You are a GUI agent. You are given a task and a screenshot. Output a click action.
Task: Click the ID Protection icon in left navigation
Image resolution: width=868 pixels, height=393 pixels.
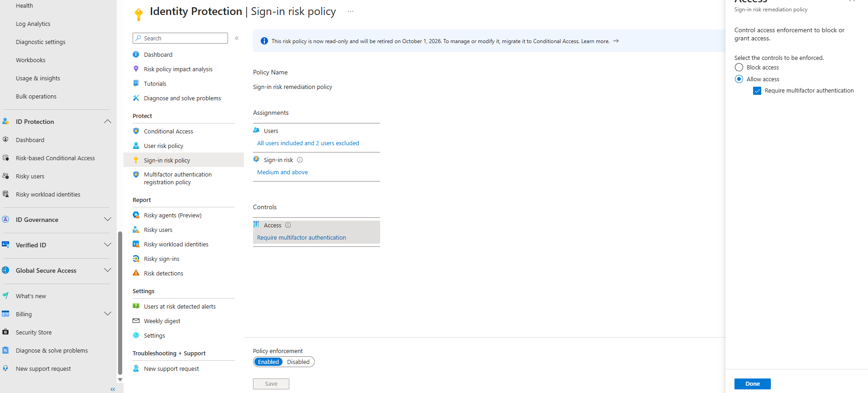[x=5, y=122]
